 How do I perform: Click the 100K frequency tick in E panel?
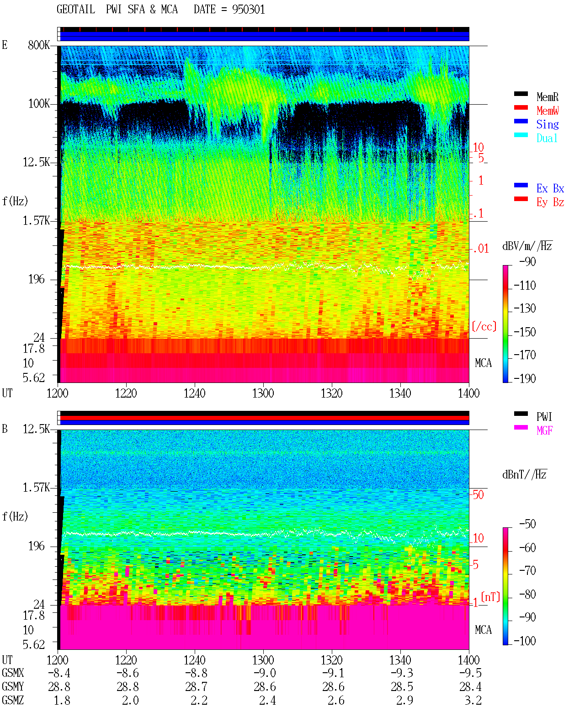(39, 104)
